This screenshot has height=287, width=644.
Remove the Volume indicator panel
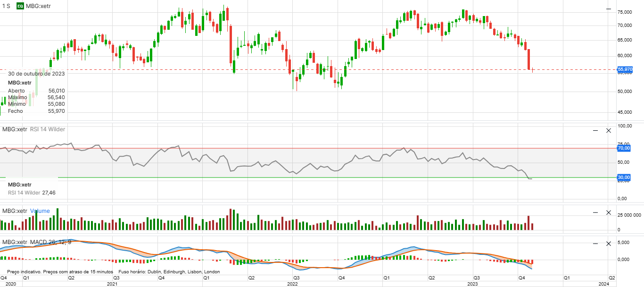pos(608,212)
